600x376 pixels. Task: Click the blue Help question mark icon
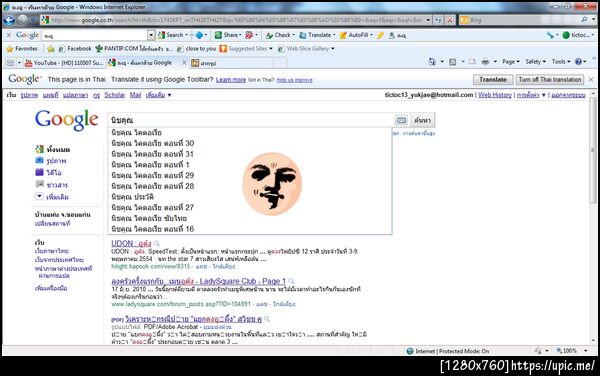(578, 62)
